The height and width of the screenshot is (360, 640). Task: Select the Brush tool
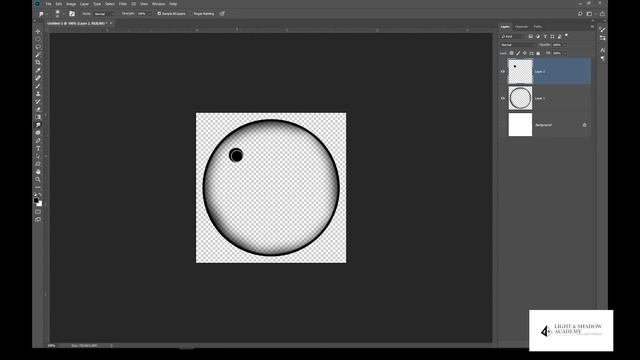pos(38,86)
